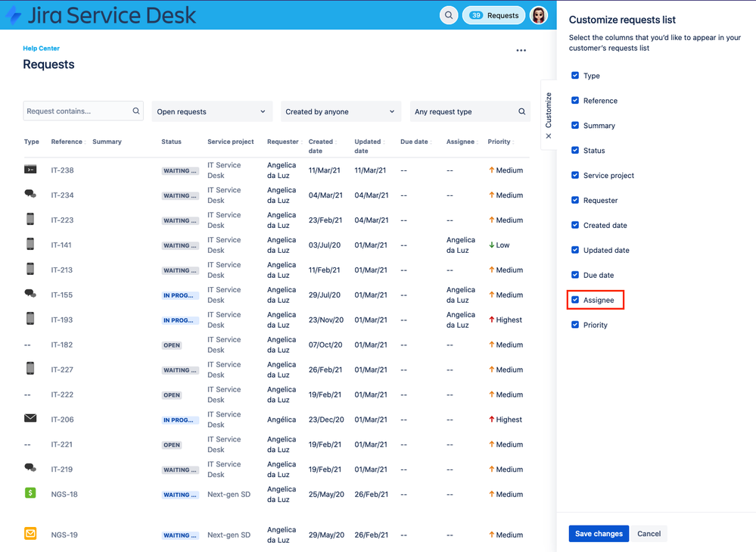Click the phone type icon for IT-213
Screen dimensions: 756x552
[30, 269]
